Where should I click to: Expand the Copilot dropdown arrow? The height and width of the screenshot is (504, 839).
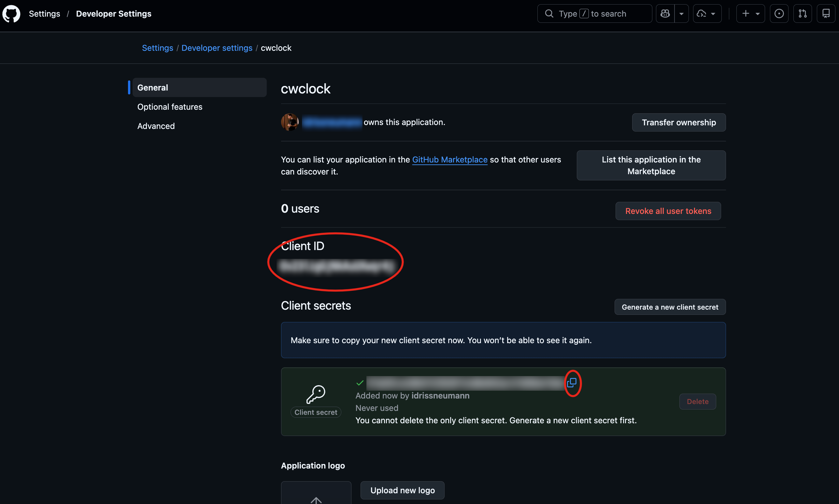pos(681,14)
